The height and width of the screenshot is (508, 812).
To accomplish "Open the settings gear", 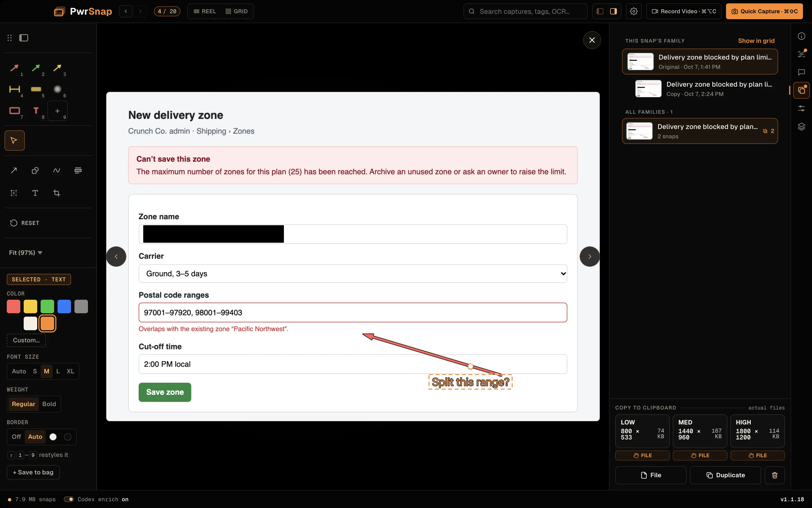I will (x=634, y=11).
